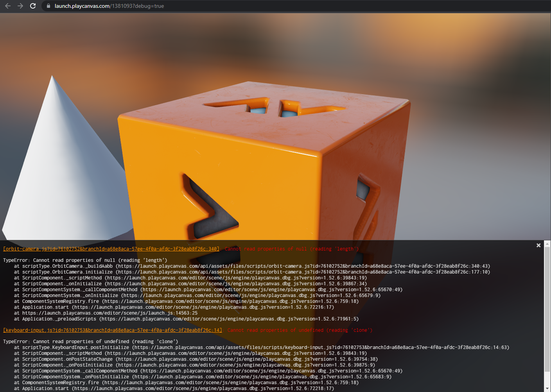
Task: Click the browser forward navigation arrow
Action: pyautogui.click(x=20, y=6)
